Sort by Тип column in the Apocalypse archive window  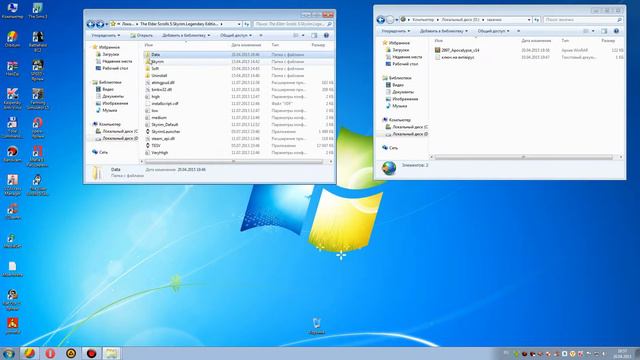[565, 41]
